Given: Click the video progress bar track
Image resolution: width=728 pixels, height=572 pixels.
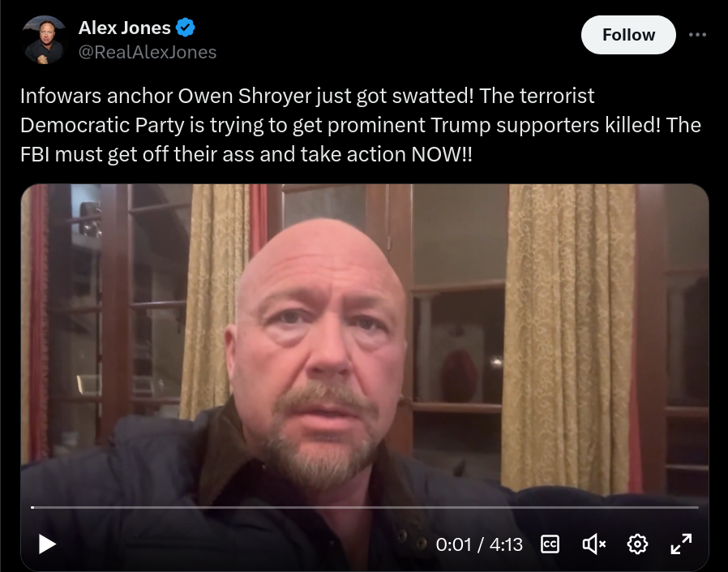Looking at the screenshot, I should (365, 507).
